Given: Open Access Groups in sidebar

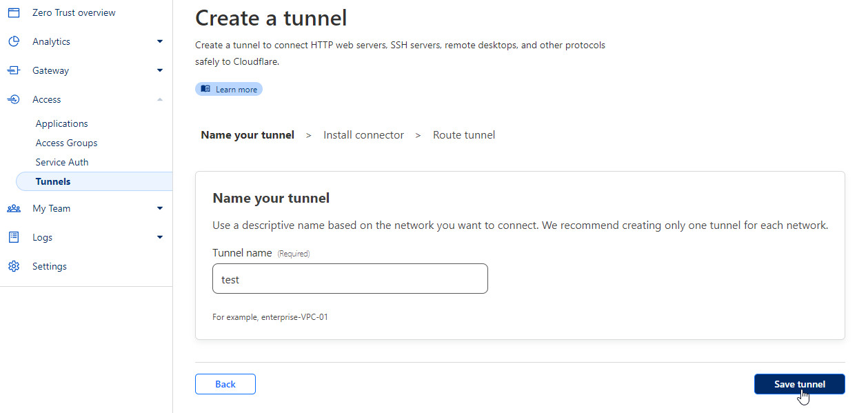Looking at the screenshot, I should [x=66, y=143].
